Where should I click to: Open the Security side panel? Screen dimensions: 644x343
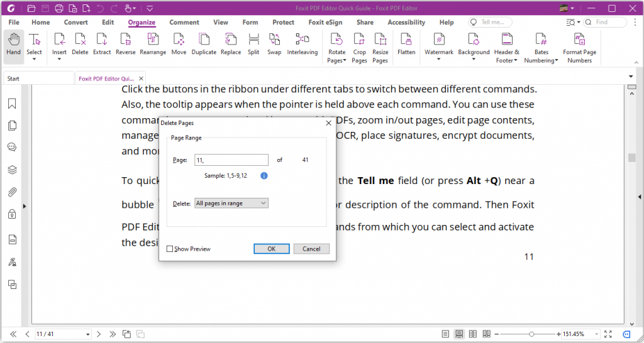click(x=12, y=214)
